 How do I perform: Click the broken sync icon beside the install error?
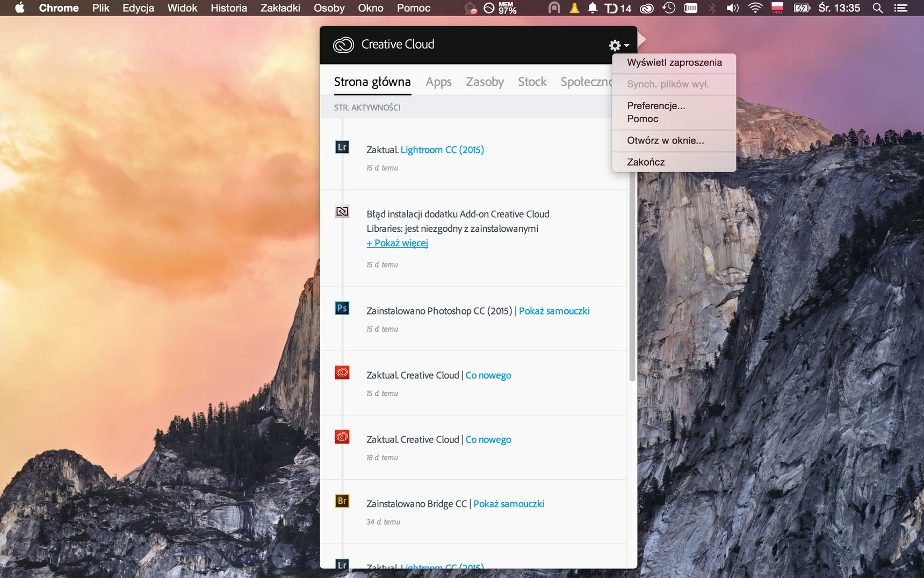point(342,211)
